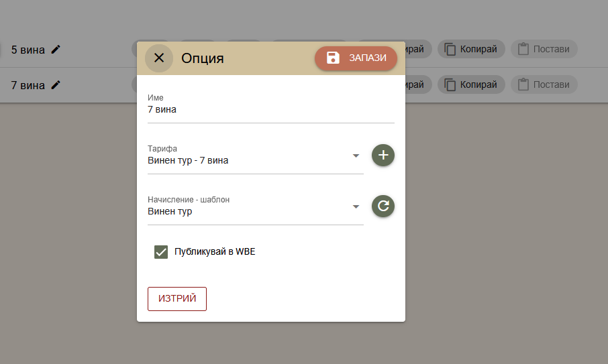Click the Опция dialog title
Viewport: 608px width, 364px height.
(x=203, y=58)
